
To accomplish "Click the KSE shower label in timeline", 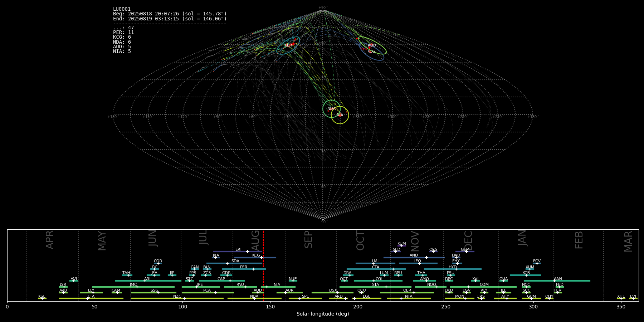I will coord(42,297).
